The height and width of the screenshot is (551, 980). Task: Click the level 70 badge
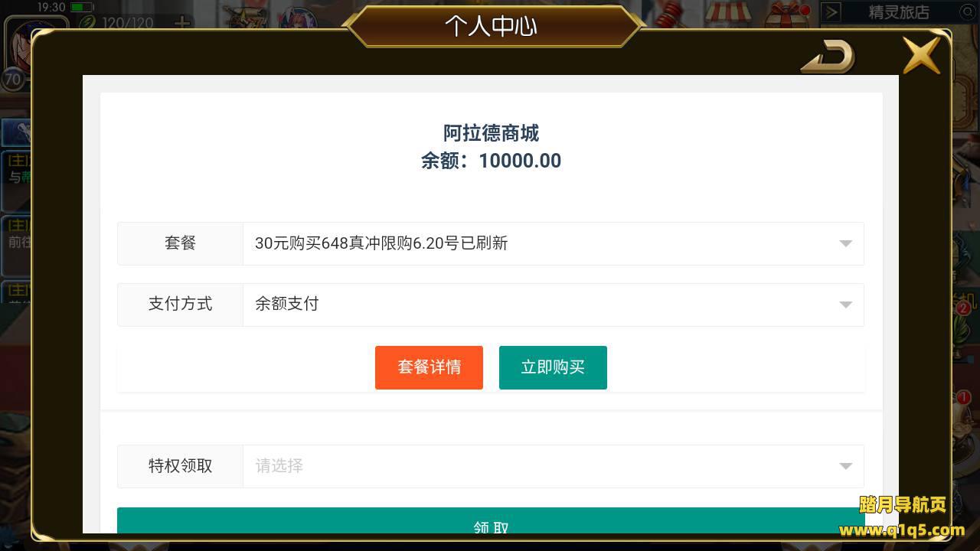pos(13,78)
